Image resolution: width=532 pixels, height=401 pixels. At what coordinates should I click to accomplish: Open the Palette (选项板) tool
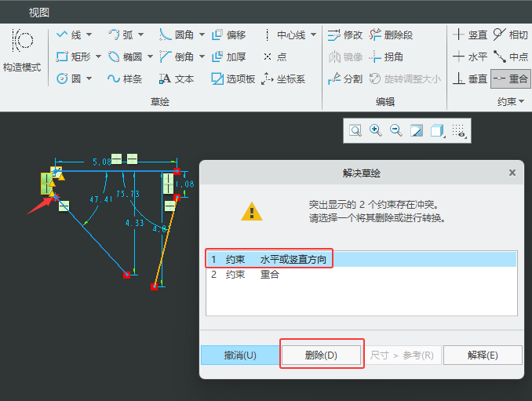point(233,78)
